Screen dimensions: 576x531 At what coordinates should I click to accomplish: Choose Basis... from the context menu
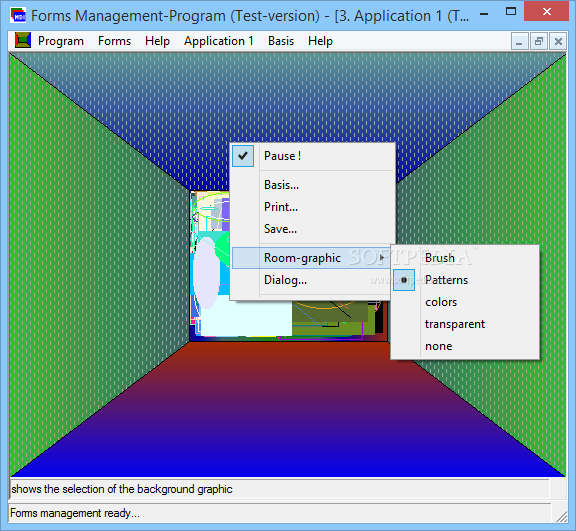(x=313, y=185)
